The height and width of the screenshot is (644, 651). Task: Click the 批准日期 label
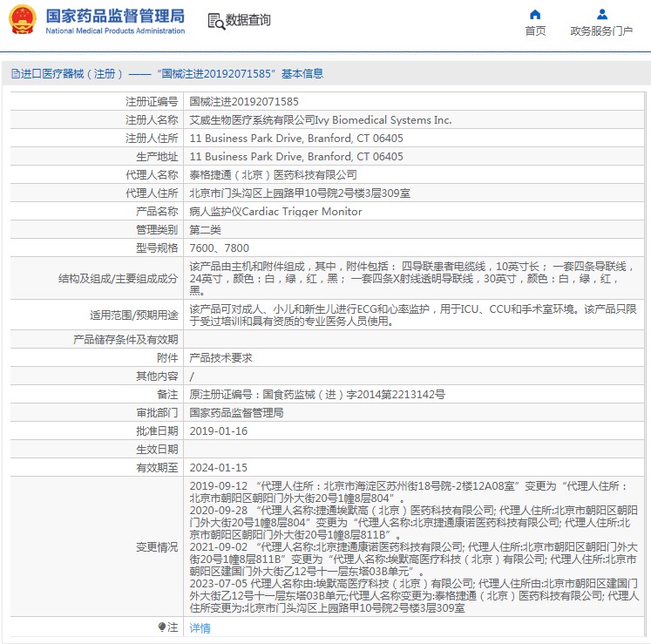pos(157,431)
